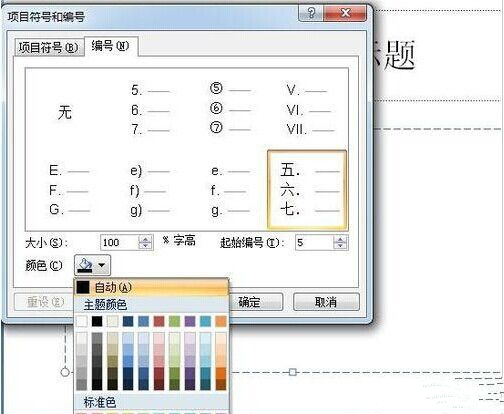Choose the 无 numbering option

click(x=65, y=112)
